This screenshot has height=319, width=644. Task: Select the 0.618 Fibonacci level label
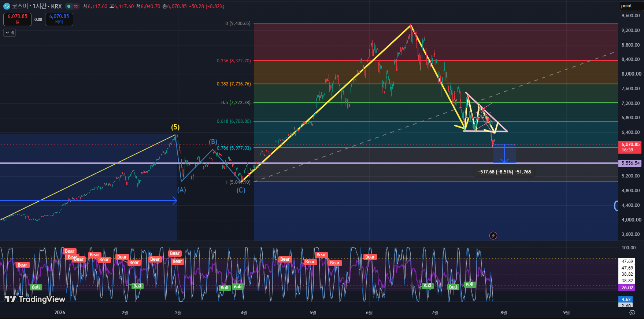click(234, 121)
